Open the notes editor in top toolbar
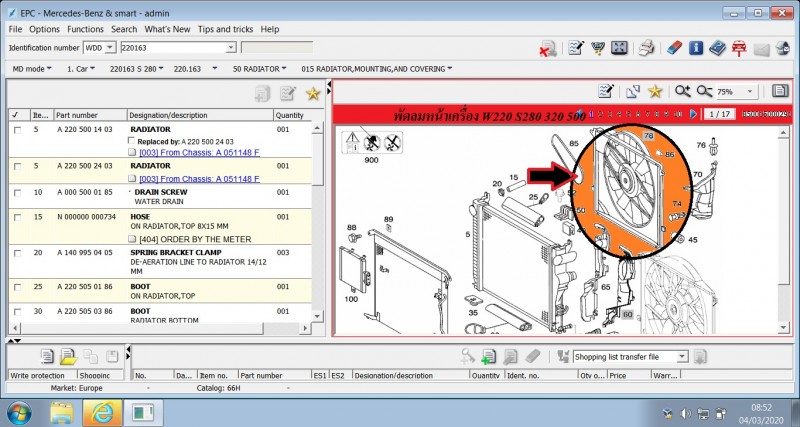The width and height of the screenshot is (800, 427). pos(576,48)
